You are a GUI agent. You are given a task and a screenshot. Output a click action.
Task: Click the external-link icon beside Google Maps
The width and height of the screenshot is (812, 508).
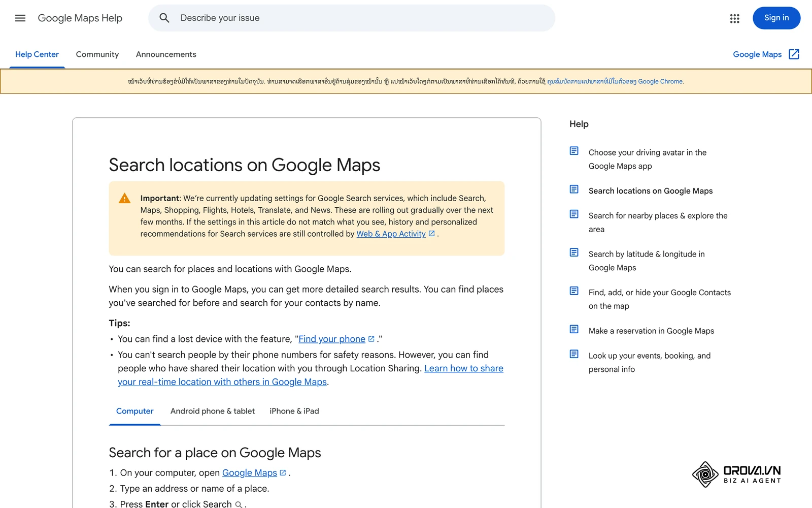point(794,54)
